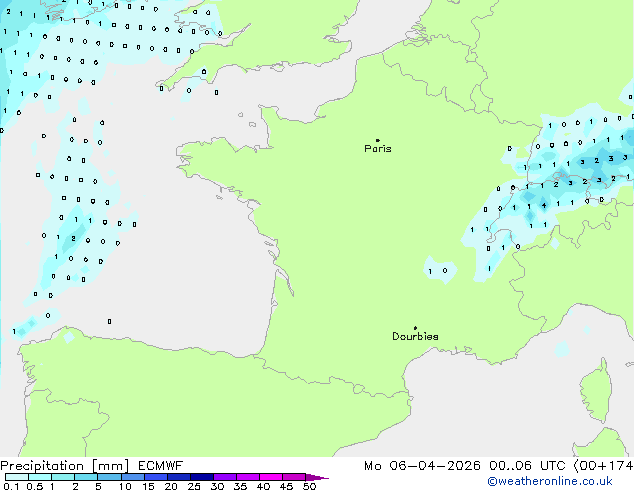Click the '0.5' legend scale label
Screen dimensions: 634x490
(34, 486)
